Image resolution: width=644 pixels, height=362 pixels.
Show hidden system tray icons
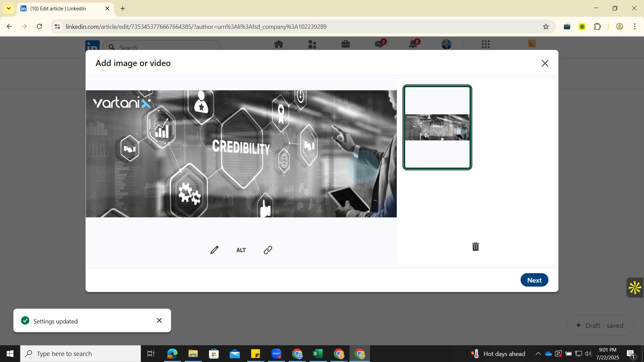[x=538, y=354]
